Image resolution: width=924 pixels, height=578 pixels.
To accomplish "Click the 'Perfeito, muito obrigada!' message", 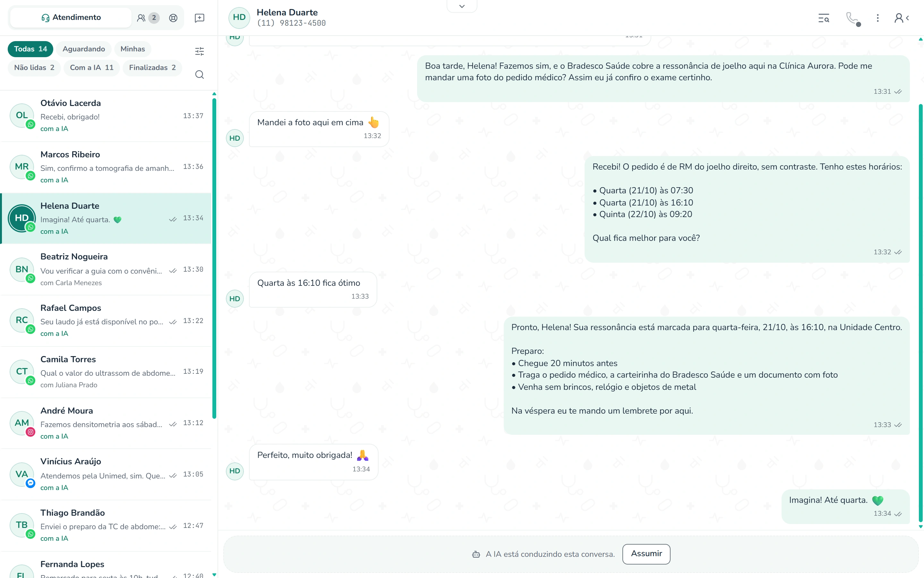I will [313, 462].
